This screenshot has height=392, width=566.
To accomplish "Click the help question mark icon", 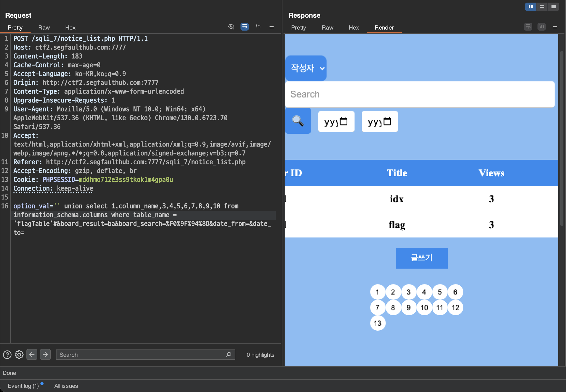I will coord(7,354).
